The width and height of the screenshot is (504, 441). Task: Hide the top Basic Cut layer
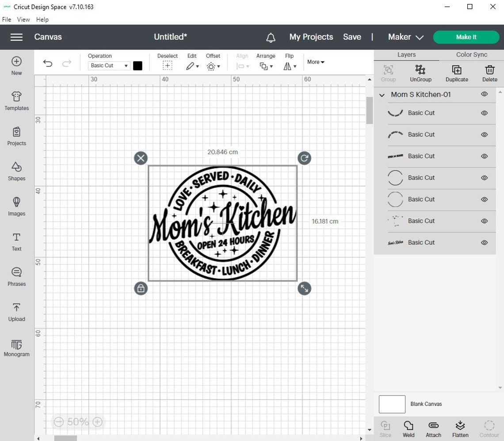484,114
